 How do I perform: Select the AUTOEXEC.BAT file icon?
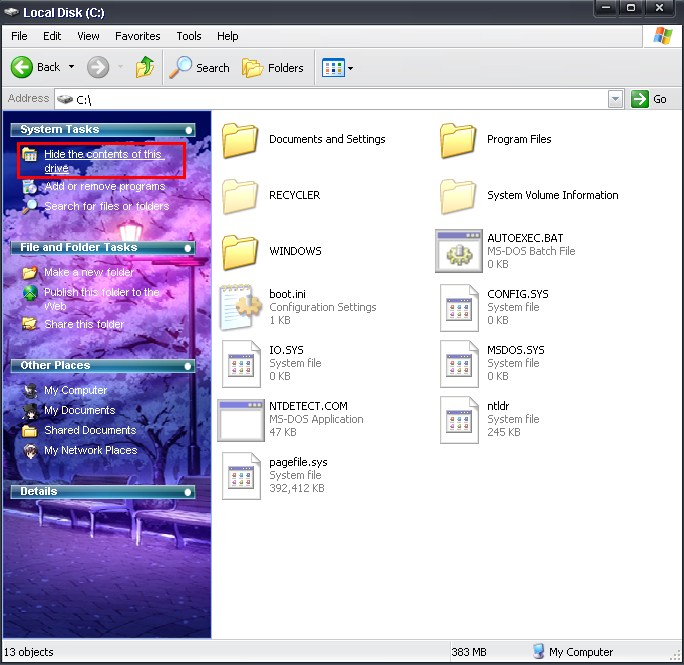coord(458,251)
